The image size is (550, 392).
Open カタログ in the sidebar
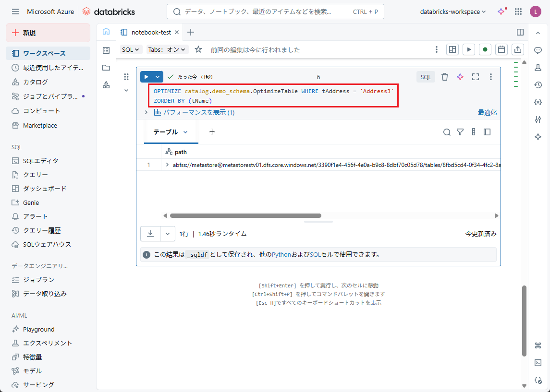[x=36, y=82]
